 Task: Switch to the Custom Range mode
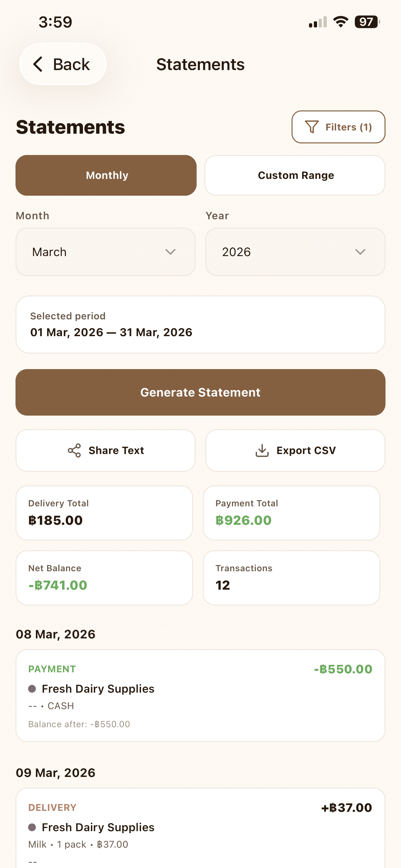[295, 175]
